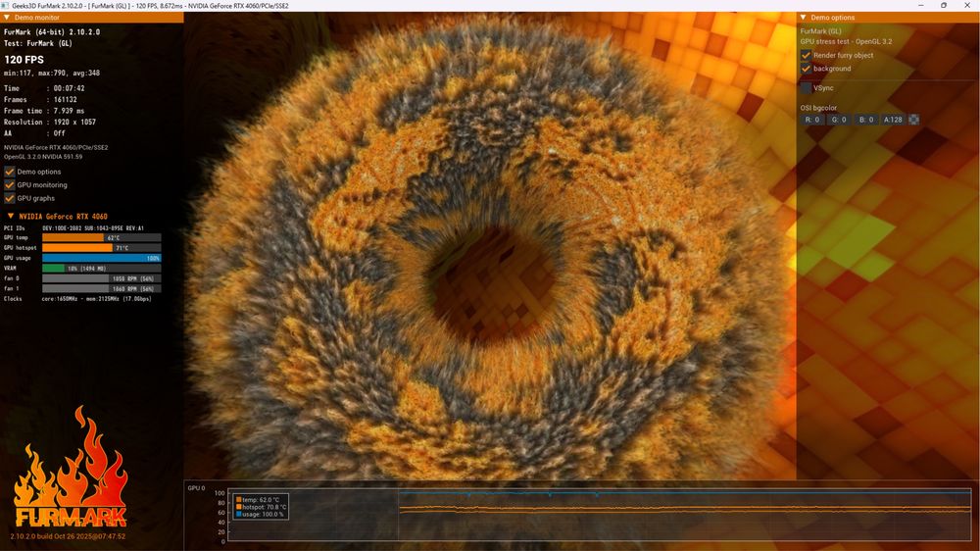This screenshot has width=980, height=551.
Task: Collapse the NVIDIA GeForce RTX 4060 section
Action: tap(11, 216)
